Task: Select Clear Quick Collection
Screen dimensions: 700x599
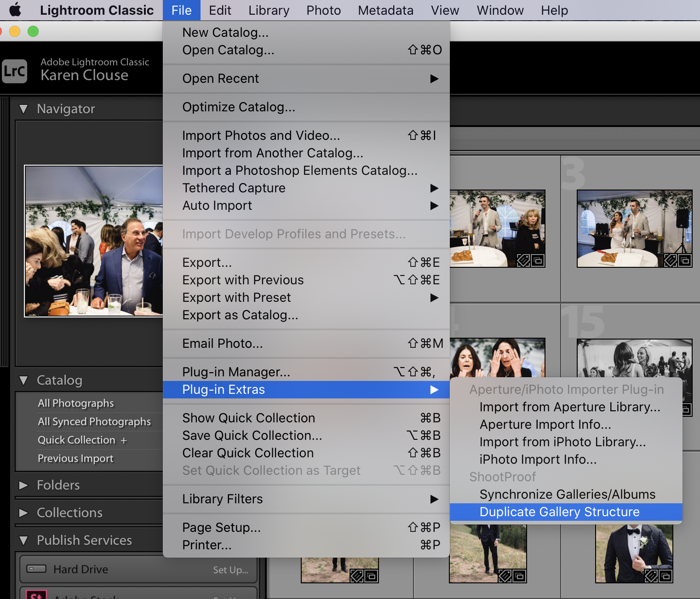Action: 306,453
